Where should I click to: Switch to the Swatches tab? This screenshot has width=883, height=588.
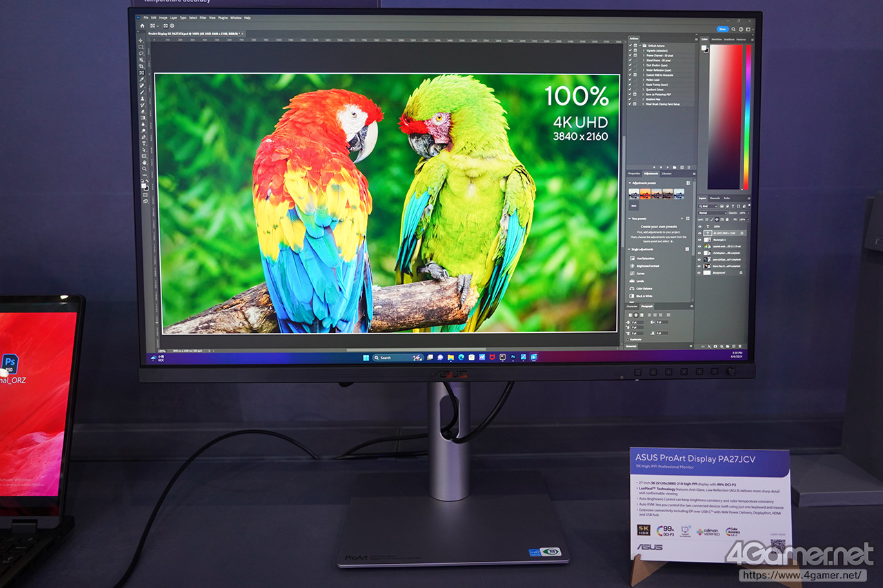717,39
